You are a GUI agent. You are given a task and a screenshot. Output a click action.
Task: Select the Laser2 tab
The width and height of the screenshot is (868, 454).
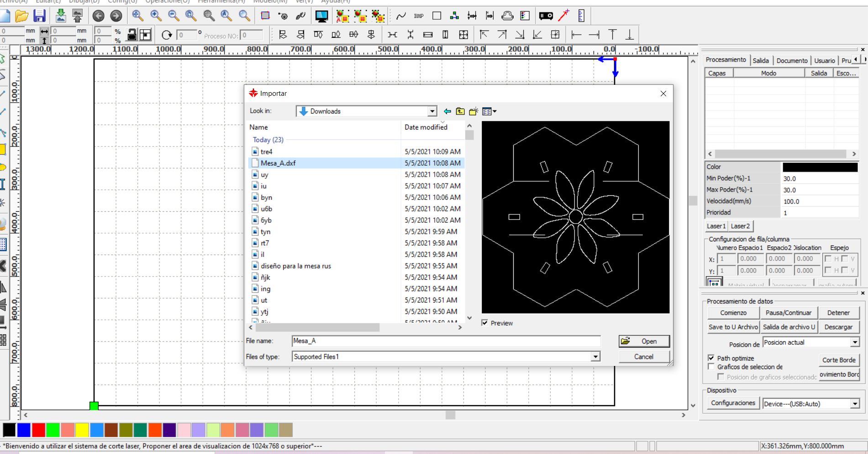[x=740, y=226]
